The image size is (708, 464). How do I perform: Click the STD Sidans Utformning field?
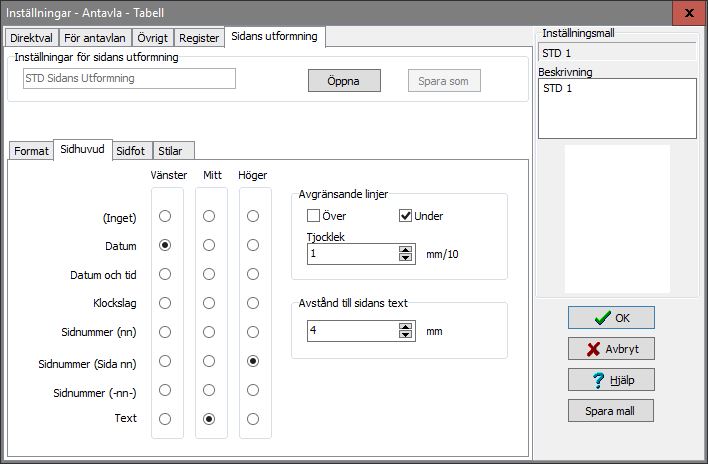tap(129, 79)
